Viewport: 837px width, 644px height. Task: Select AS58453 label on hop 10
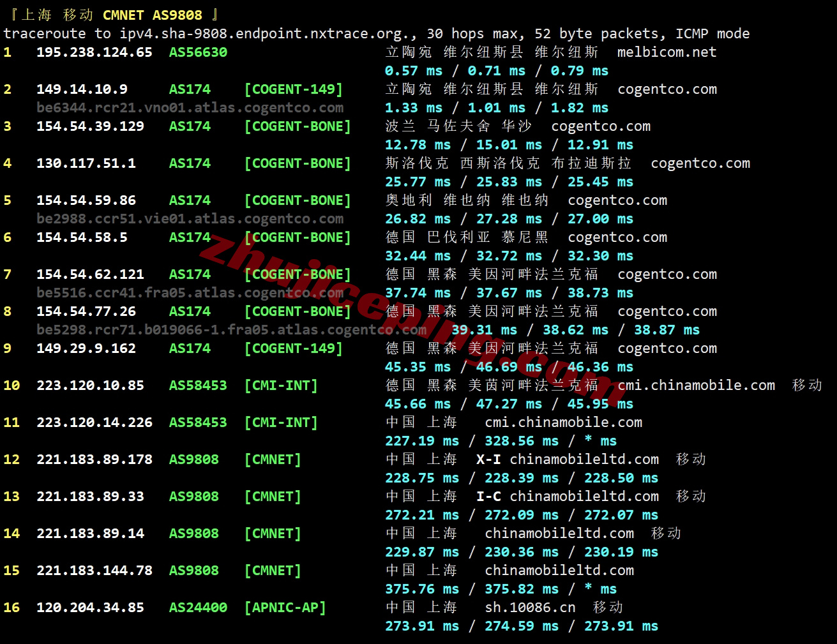[198, 386]
